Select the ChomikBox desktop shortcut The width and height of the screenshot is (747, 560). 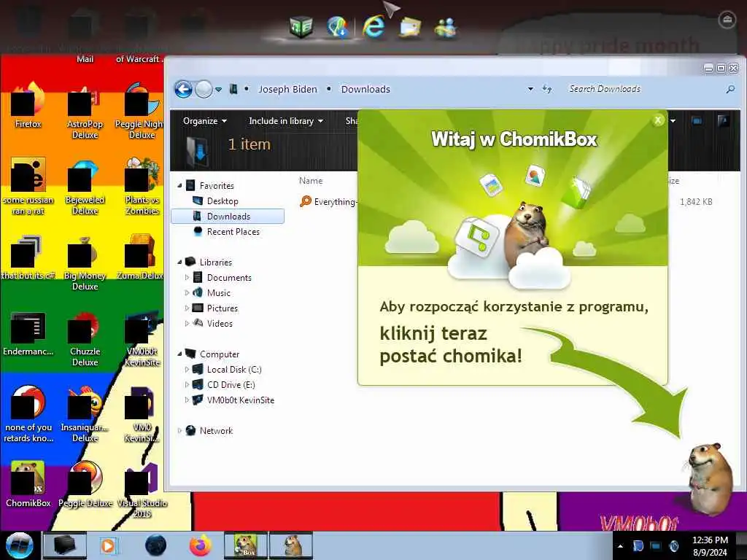click(x=28, y=484)
